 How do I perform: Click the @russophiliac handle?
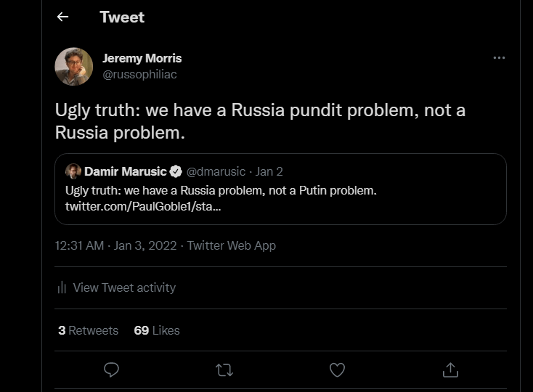139,74
